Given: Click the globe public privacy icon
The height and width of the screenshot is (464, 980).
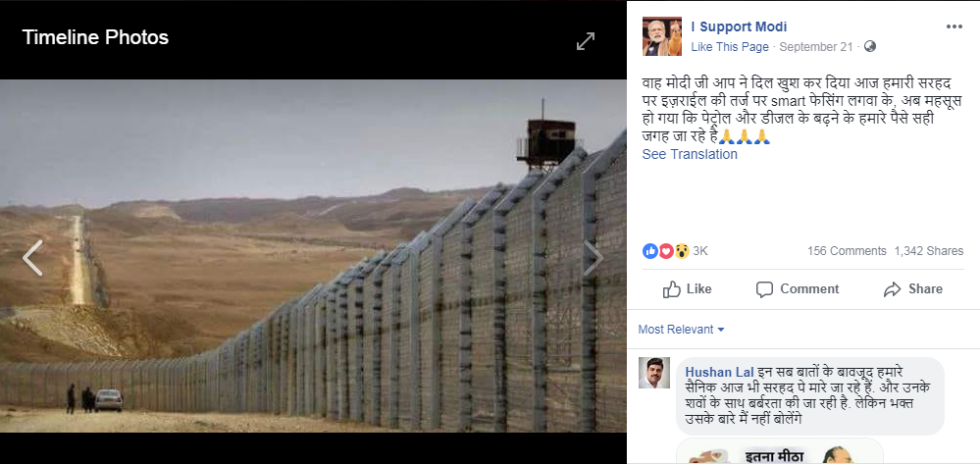Looking at the screenshot, I should tap(870, 47).
